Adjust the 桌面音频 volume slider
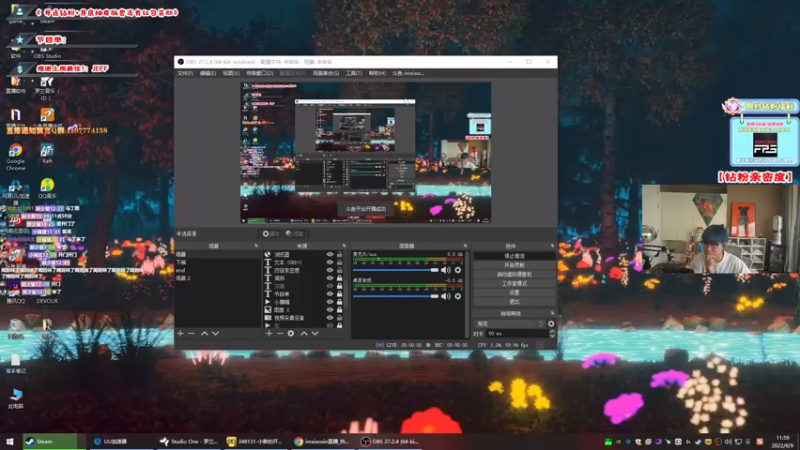Screen dimensions: 800x450 tap(395, 296)
